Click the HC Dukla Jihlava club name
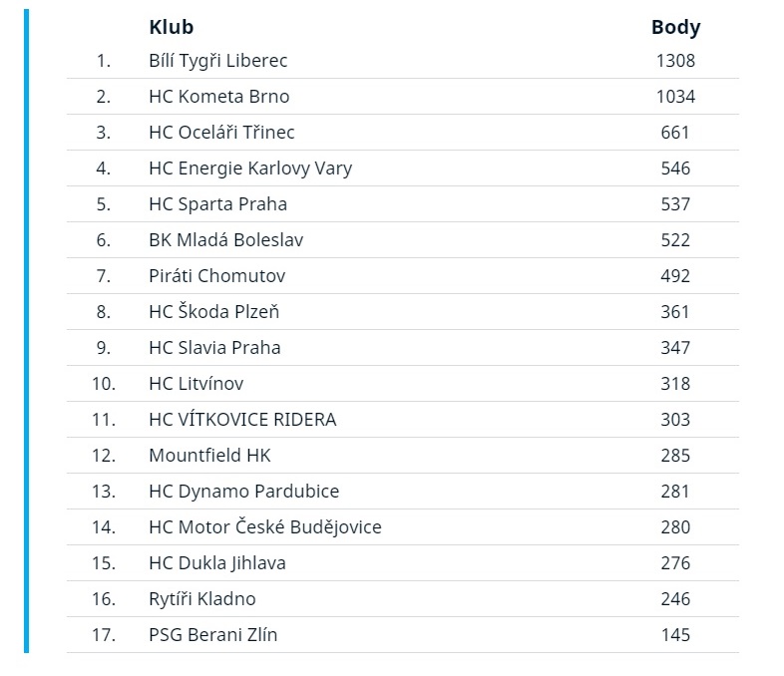Screen dimensions: 784x676 tap(217, 563)
